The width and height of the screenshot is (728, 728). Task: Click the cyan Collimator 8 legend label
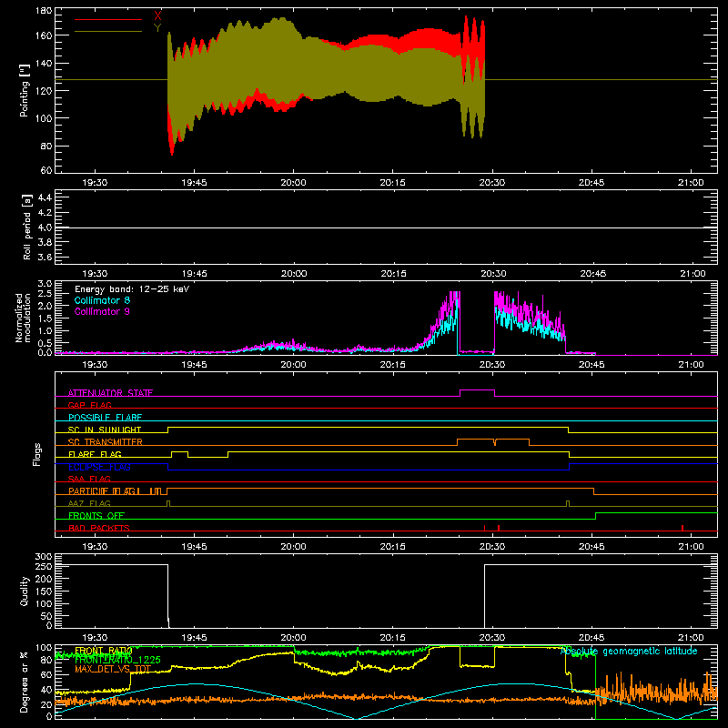pyautogui.click(x=102, y=300)
